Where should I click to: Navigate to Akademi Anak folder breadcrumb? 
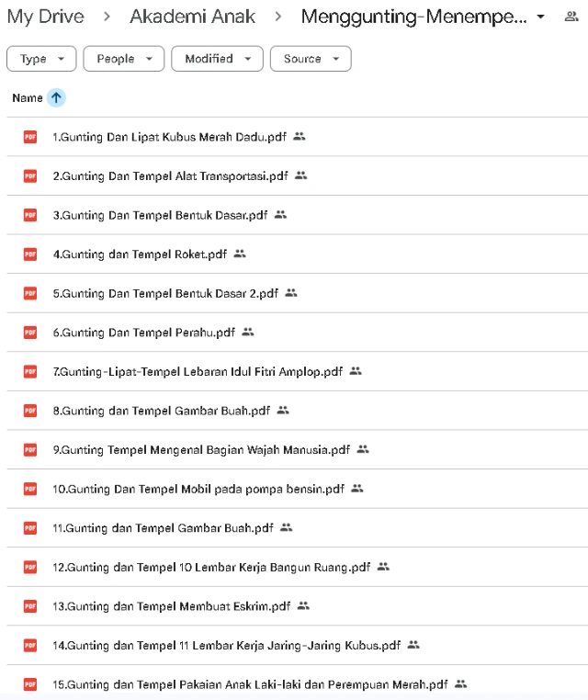[x=192, y=17]
